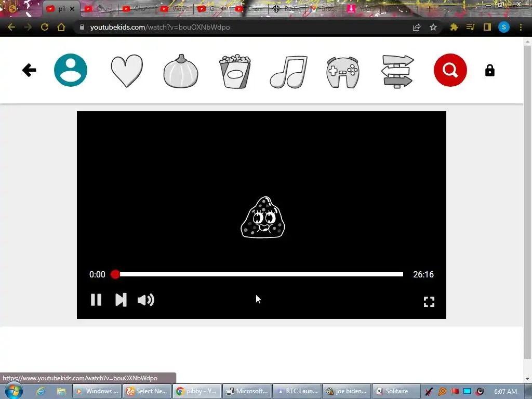Open the popcorn shows category
The height and width of the screenshot is (399, 532).
pos(235,71)
